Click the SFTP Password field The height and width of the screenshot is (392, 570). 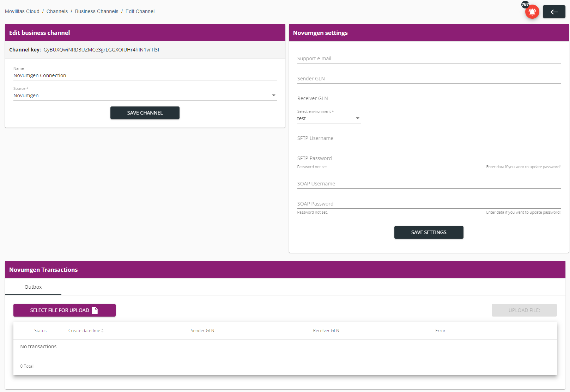tap(429, 158)
